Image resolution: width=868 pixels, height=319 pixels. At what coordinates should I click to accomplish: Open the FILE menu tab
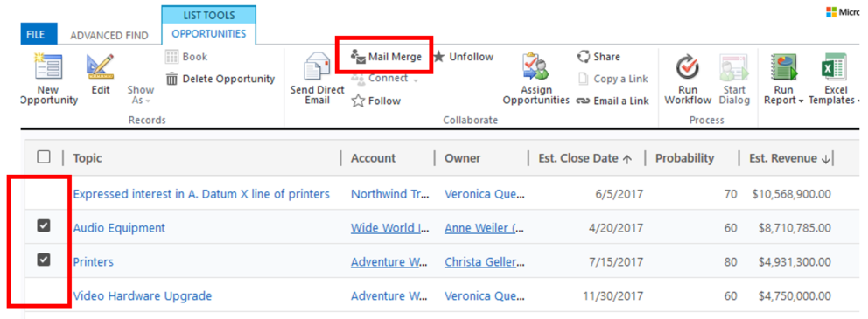(35, 34)
